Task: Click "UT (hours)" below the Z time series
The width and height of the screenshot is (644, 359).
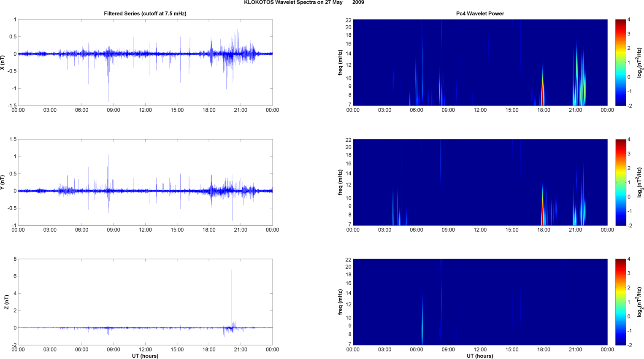Action: (x=145, y=356)
